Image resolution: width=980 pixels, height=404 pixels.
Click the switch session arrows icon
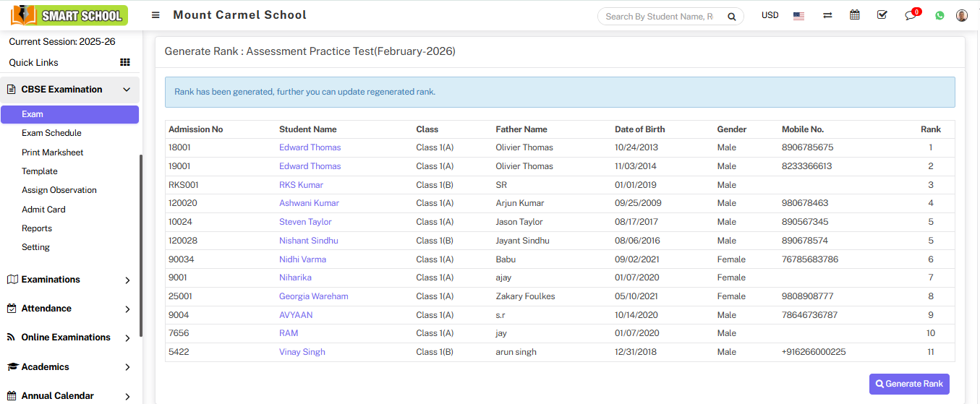point(827,15)
